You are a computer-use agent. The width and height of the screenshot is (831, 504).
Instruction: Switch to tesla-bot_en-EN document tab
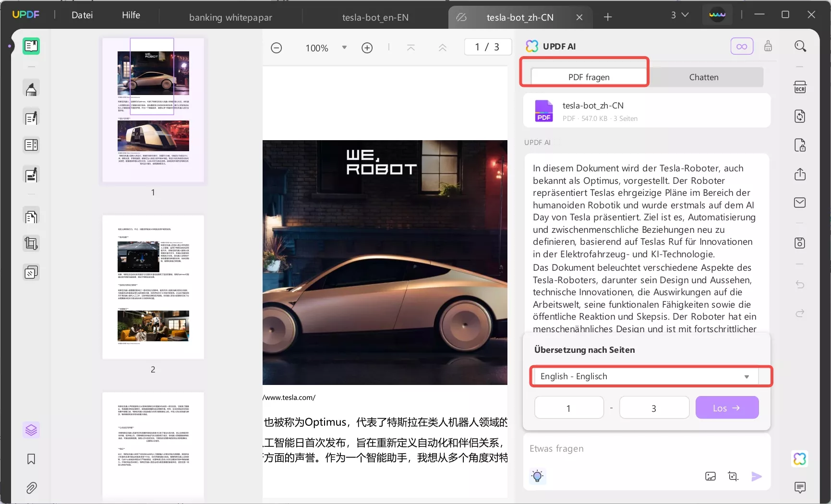click(375, 17)
